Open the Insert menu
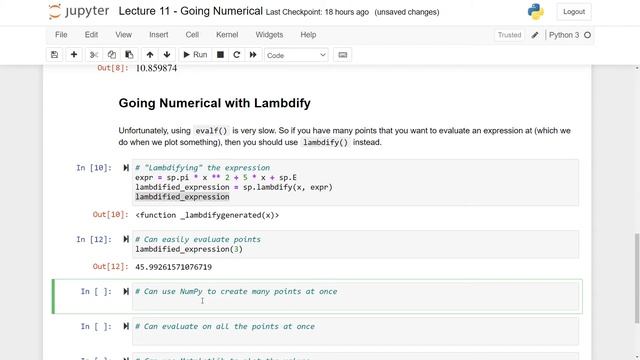 [159, 35]
